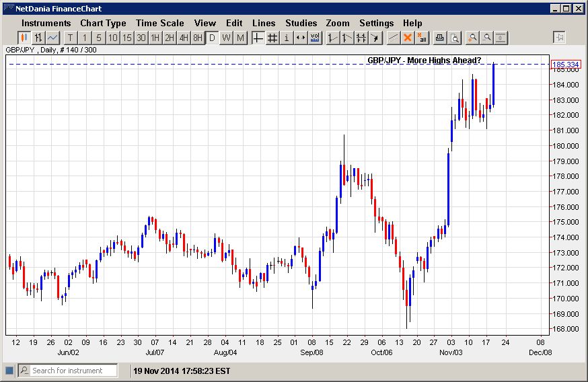This screenshot has width=588, height=382.
Task: Open the Help menu
Action: [x=412, y=24]
